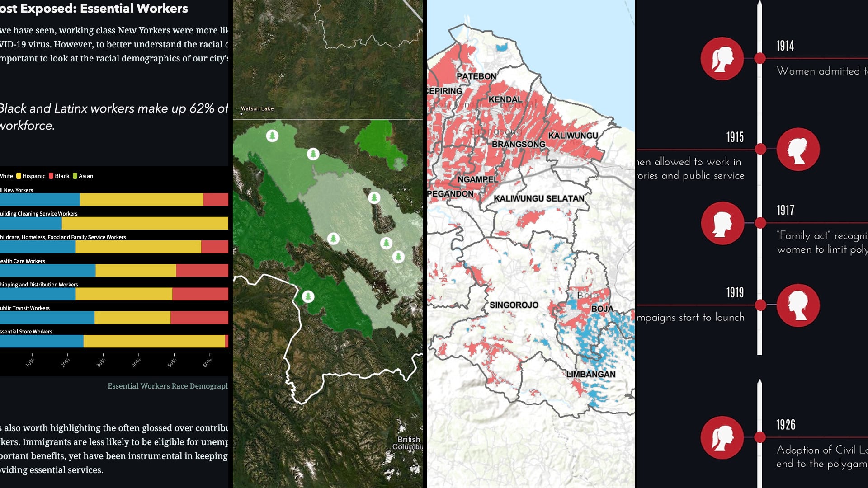Click the lower pair's left tree marker near the ridge
868x488 pixels.
coord(387,243)
